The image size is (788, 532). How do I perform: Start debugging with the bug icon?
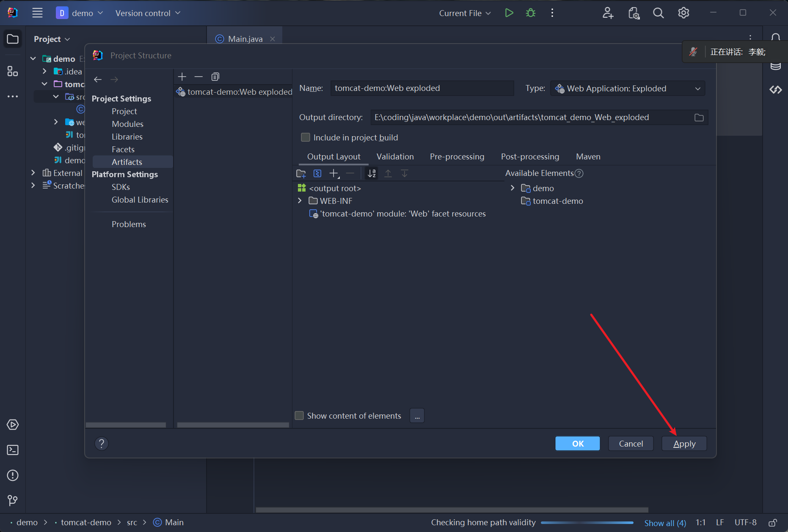coord(531,13)
